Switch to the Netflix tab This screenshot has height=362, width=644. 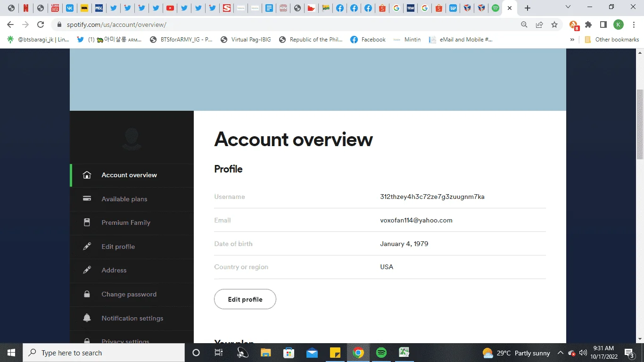[x=26, y=8]
